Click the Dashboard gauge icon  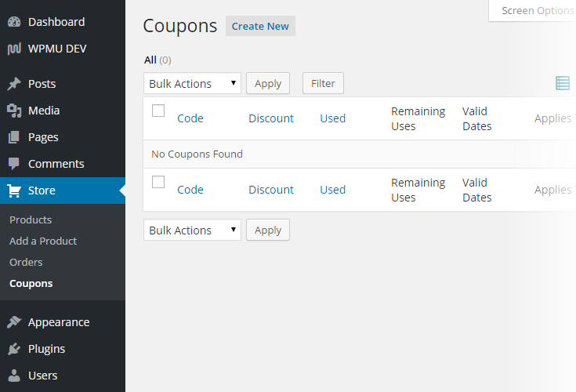coord(14,22)
